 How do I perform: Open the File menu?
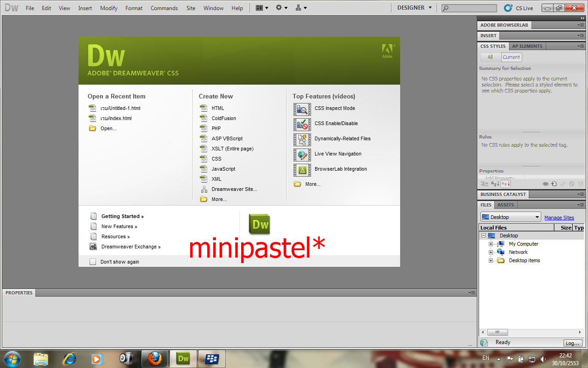(x=30, y=8)
